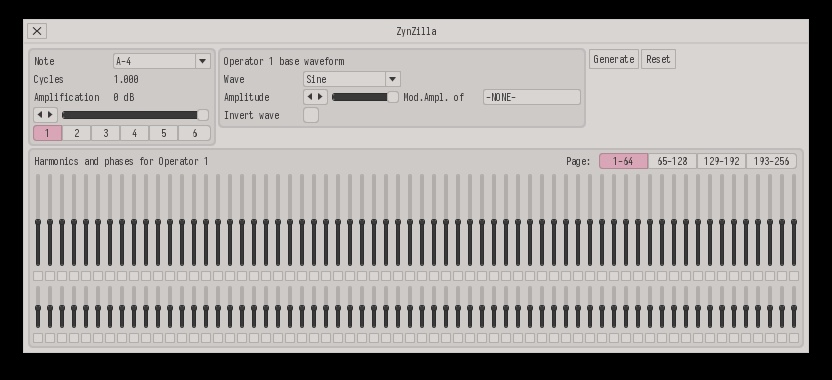Click the Cycles value 1.000
832x380 pixels.
point(126,79)
